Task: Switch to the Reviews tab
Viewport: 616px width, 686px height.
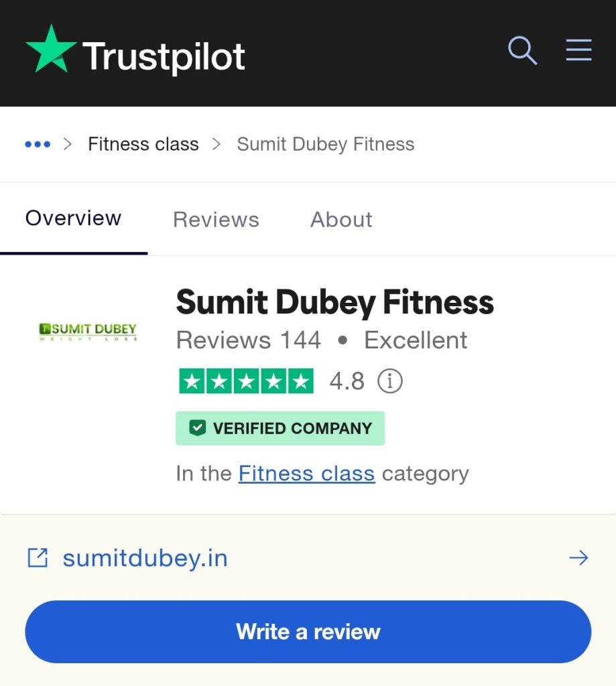Action: [x=216, y=219]
